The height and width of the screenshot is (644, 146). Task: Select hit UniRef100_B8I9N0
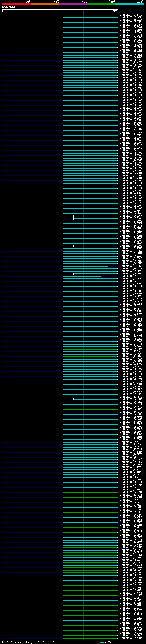point(131,603)
